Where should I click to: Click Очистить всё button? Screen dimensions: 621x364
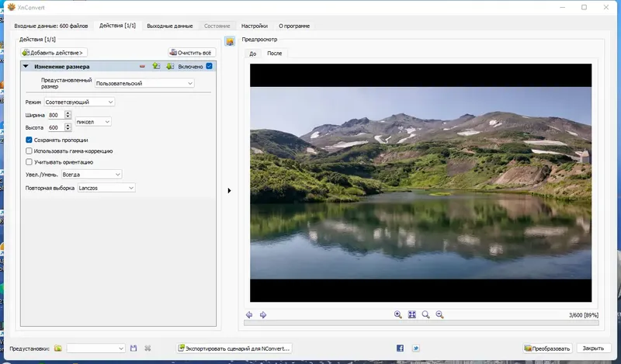(192, 53)
